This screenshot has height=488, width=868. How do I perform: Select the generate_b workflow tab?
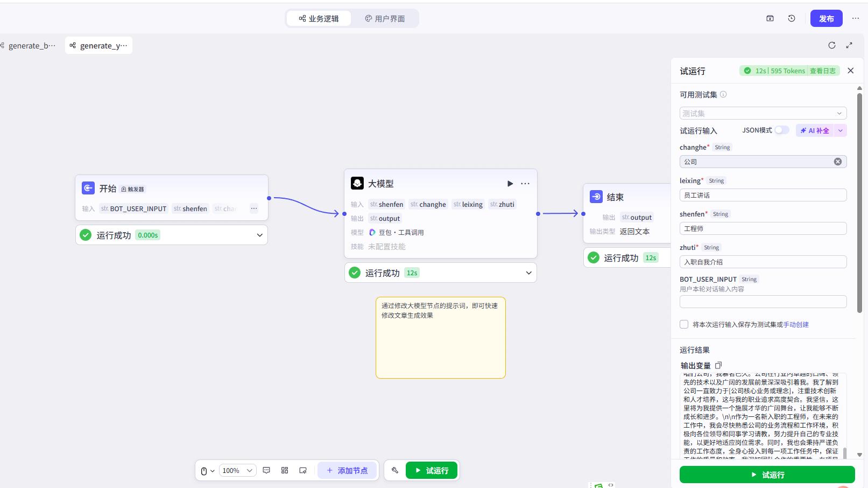click(29, 45)
